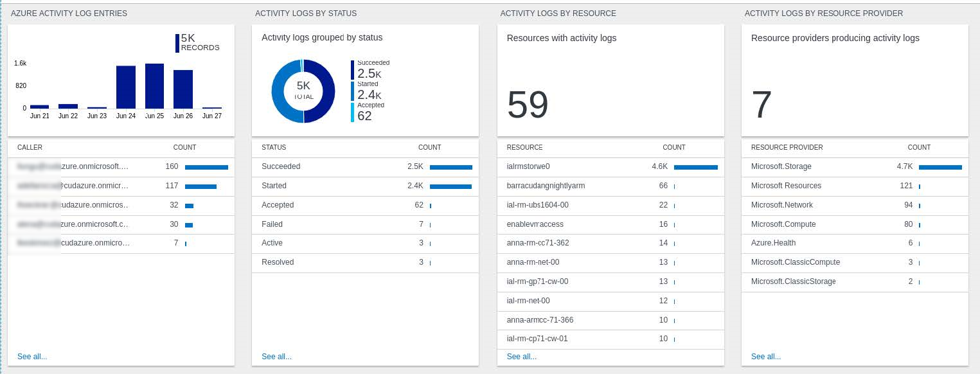Select the Accepted status row in table
Image resolution: width=980 pixels, height=374 pixels.
tap(365, 205)
